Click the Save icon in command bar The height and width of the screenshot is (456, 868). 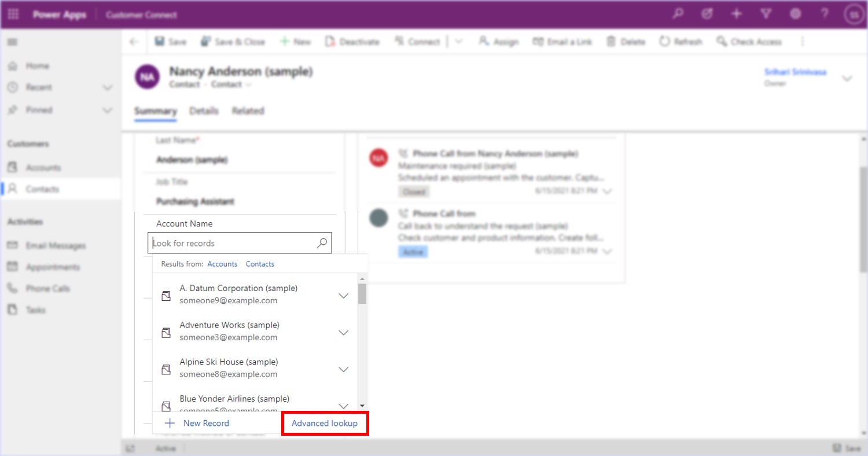[160, 42]
